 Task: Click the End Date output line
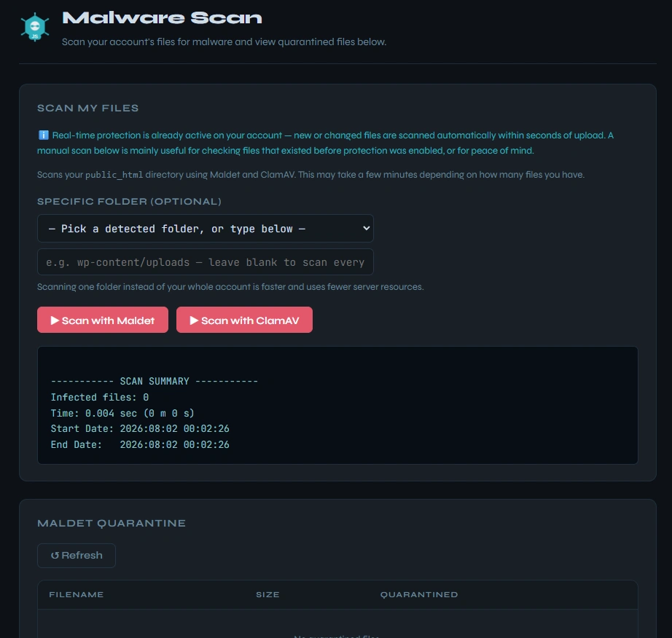pyautogui.click(x=140, y=444)
